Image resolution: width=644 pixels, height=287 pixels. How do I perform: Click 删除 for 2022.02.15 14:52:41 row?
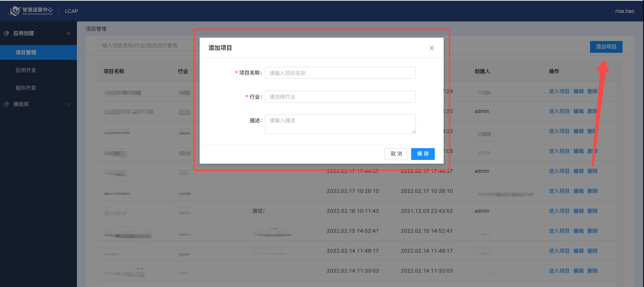pos(593,231)
